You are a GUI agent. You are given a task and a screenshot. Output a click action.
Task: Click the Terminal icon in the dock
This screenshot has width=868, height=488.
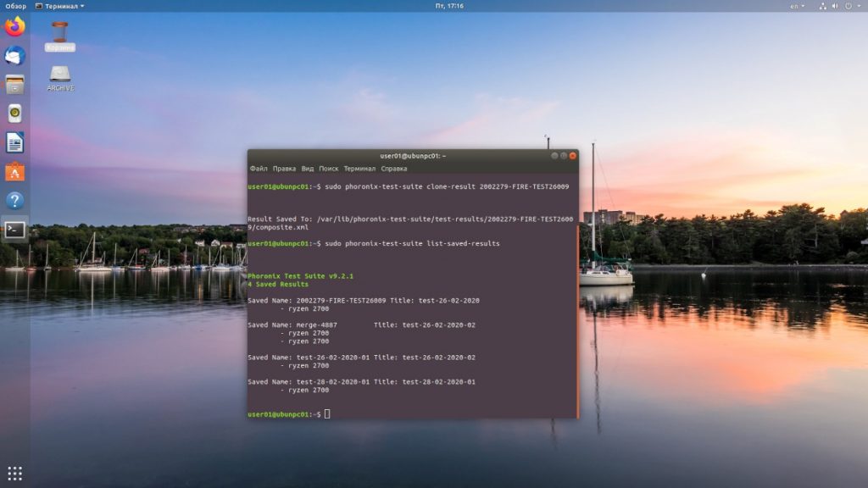[15, 230]
